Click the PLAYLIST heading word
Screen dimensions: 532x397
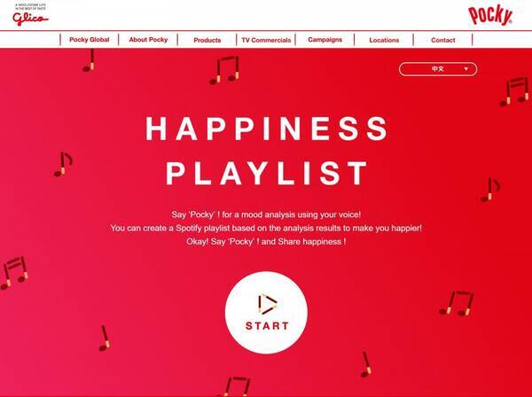click(x=266, y=173)
